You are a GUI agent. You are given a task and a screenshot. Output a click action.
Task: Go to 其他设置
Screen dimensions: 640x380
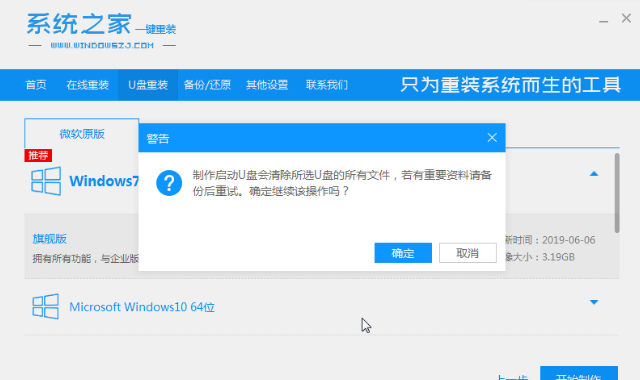[267, 85]
